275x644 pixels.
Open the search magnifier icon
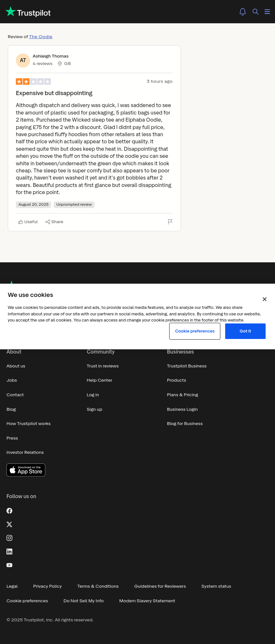256,12
